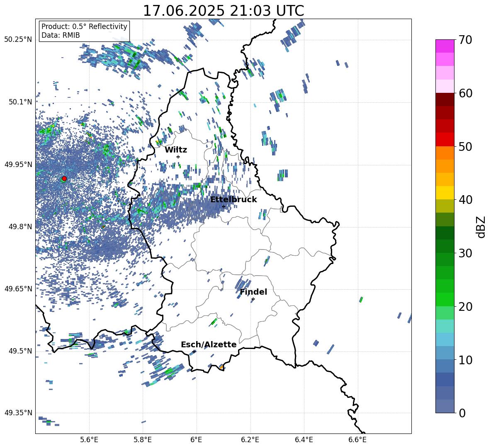Click the yellow colorbar segment above 40
The image size is (491, 448).
pyautogui.click(x=445, y=193)
